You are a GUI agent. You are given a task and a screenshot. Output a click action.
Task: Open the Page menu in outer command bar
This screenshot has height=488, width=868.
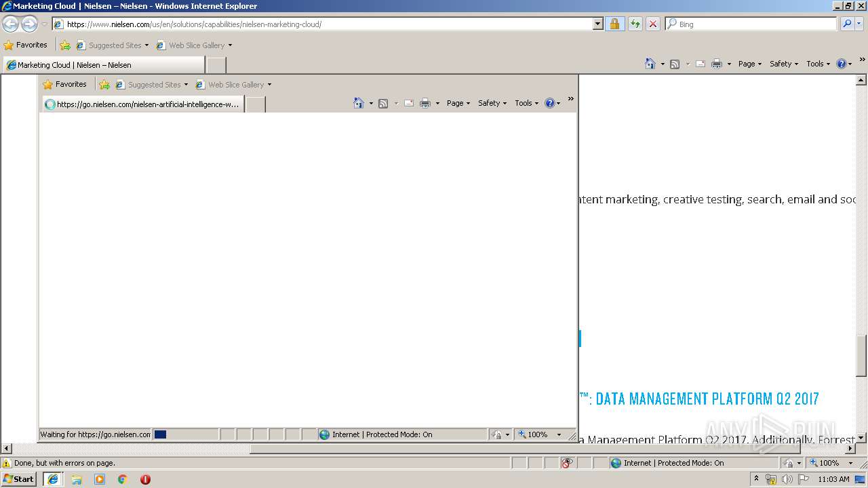coord(749,64)
